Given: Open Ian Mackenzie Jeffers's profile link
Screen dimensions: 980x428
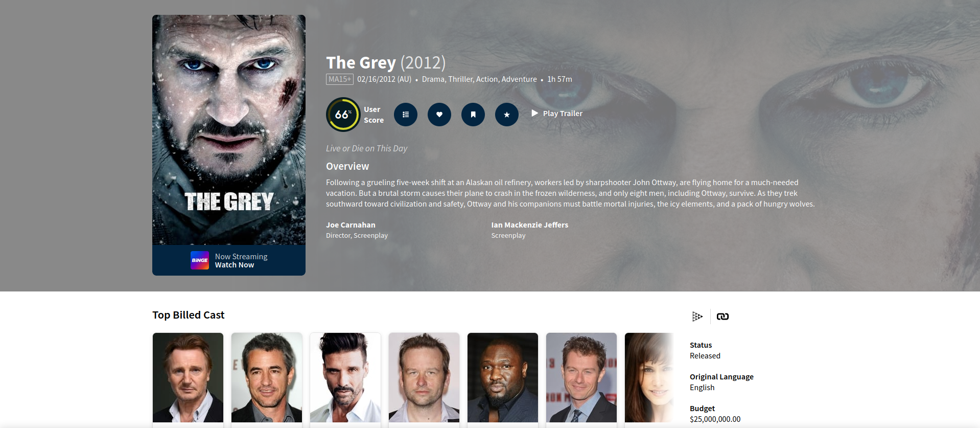Looking at the screenshot, I should click(x=530, y=225).
